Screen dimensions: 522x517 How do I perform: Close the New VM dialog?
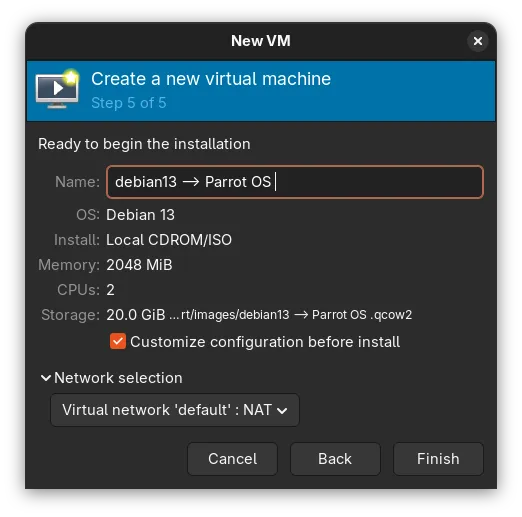(477, 41)
